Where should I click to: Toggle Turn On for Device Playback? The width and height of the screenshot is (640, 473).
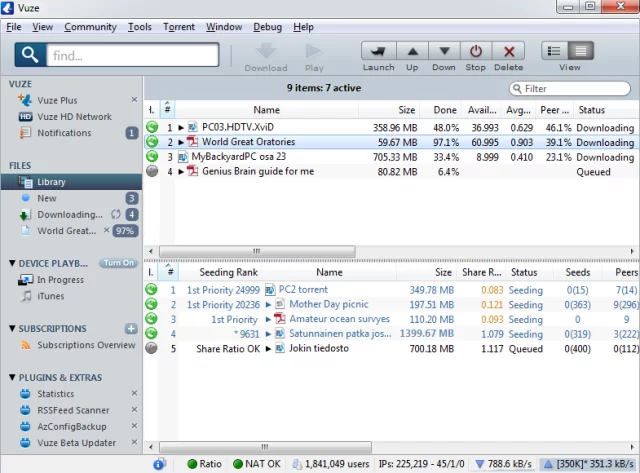coord(118,263)
